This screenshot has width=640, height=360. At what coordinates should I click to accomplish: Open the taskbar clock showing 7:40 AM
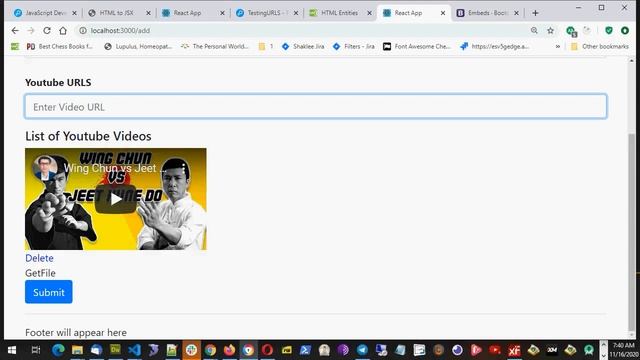[x=623, y=350]
